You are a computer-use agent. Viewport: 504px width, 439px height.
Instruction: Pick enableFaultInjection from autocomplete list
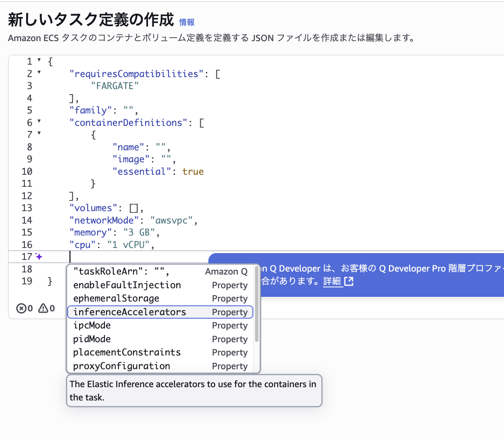[x=127, y=285]
